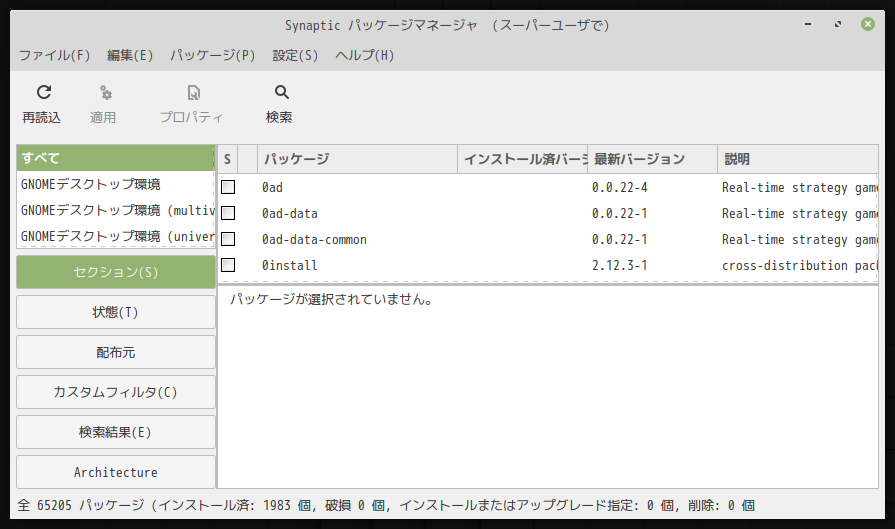
Task: Open the 設定(S) menu
Action: point(295,55)
